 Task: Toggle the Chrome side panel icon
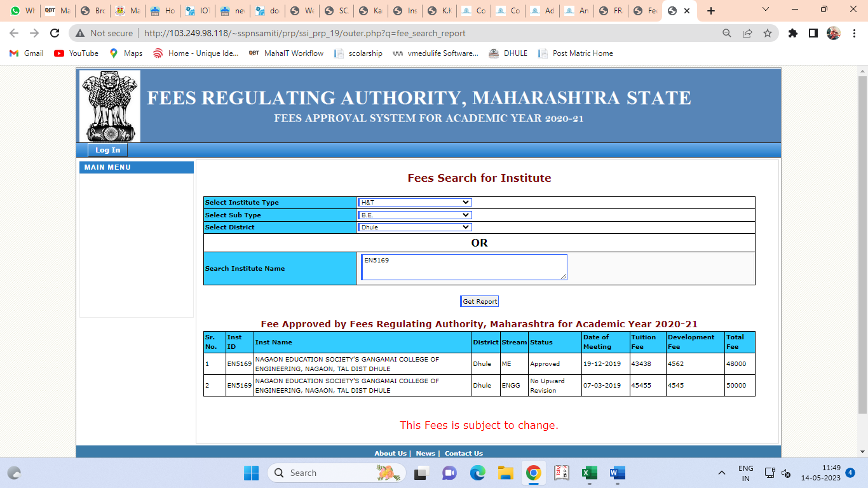(813, 33)
